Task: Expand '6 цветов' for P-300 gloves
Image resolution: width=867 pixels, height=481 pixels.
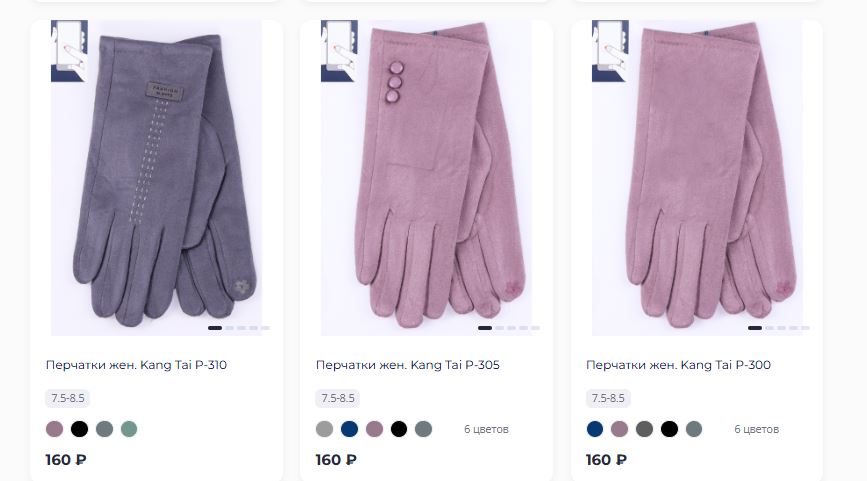Action: pos(756,429)
